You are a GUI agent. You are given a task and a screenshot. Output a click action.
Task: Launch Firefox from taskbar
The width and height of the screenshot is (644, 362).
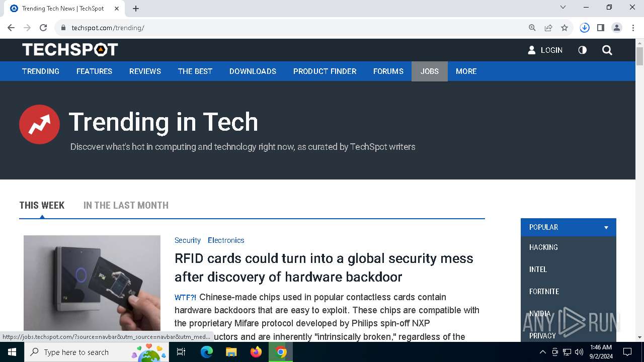click(x=256, y=352)
